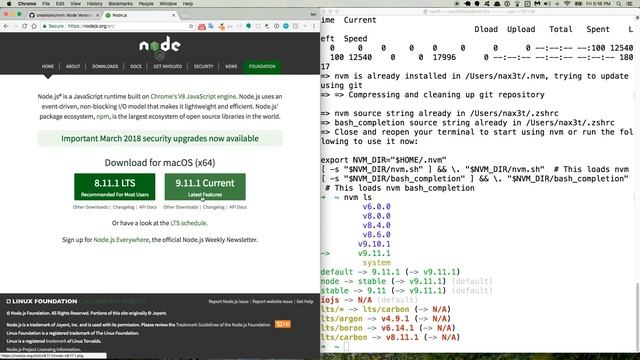Click the blue translate extension icon
Screen dimensions: 640x360
point(211,26)
